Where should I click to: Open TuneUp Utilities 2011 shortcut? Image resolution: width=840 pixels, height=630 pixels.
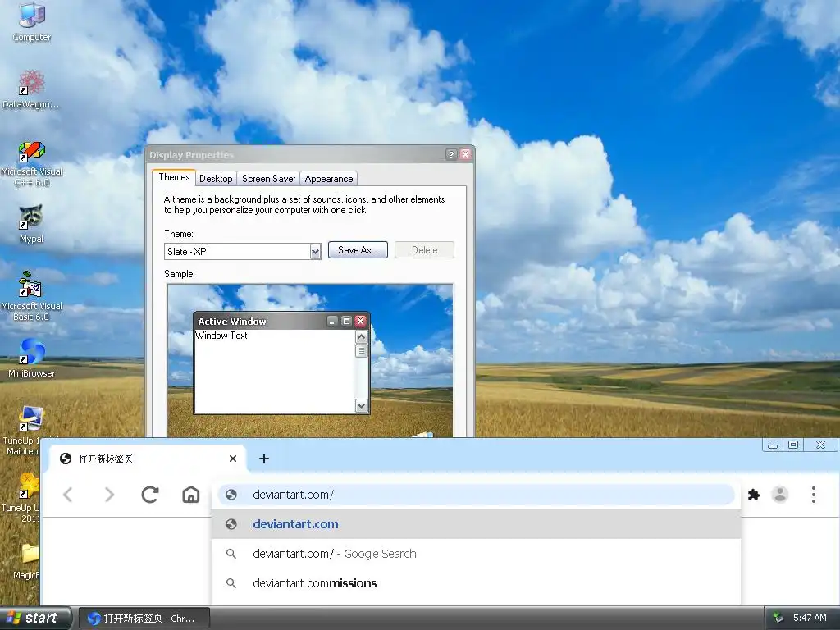click(x=22, y=497)
